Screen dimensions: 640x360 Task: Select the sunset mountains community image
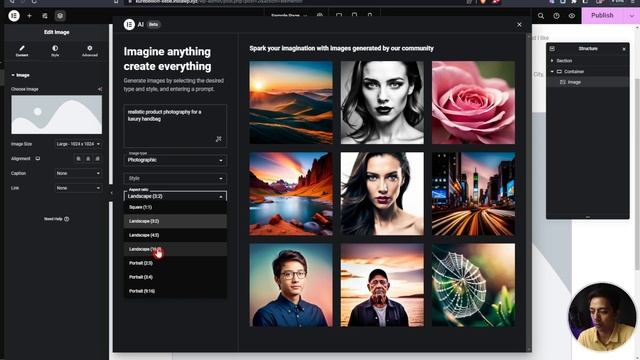tap(291, 102)
